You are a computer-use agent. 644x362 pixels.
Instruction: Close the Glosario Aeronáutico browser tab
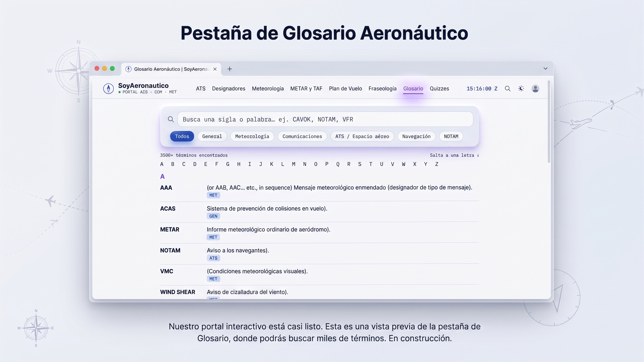tap(215, 69)
